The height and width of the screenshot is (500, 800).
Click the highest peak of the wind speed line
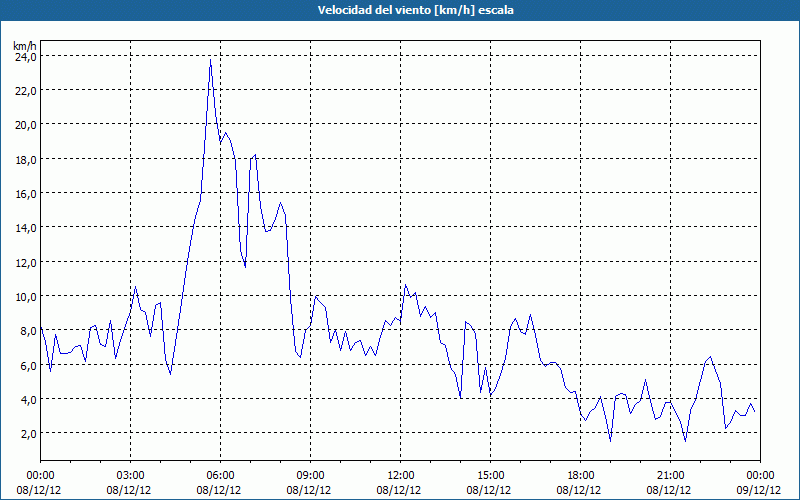[210, 60]
